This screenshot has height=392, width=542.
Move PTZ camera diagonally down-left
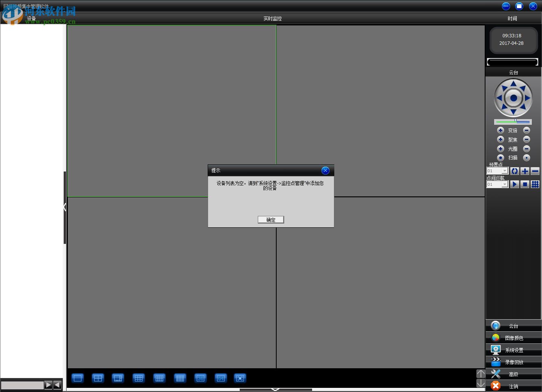pyautogui.click(x=504, y=107)
